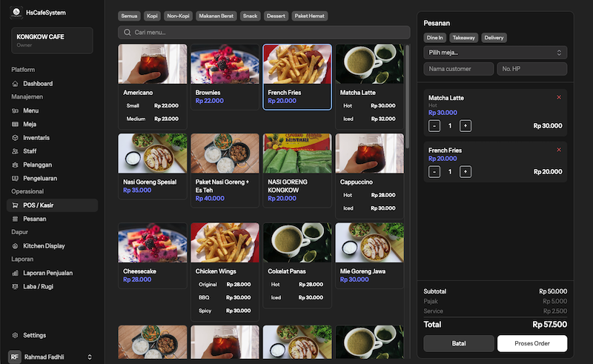
Task: Click the Proses Order button
Action: pos(531,343)
